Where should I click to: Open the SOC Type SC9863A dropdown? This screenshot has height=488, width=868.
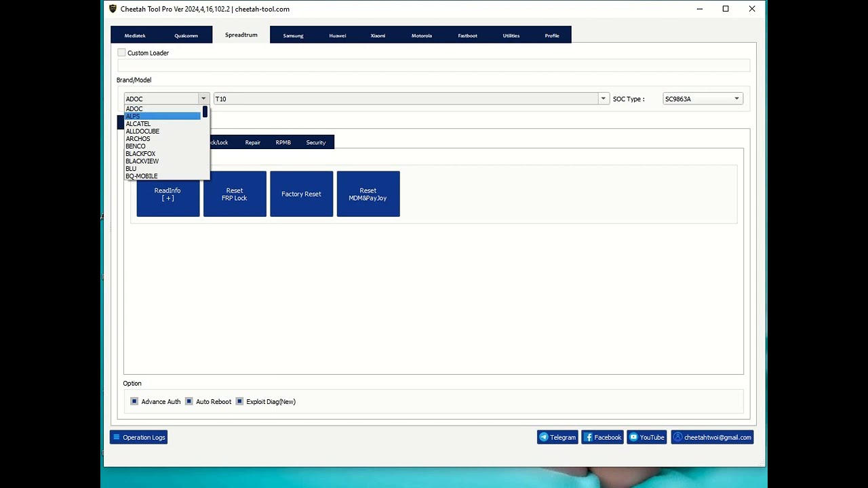736,99
